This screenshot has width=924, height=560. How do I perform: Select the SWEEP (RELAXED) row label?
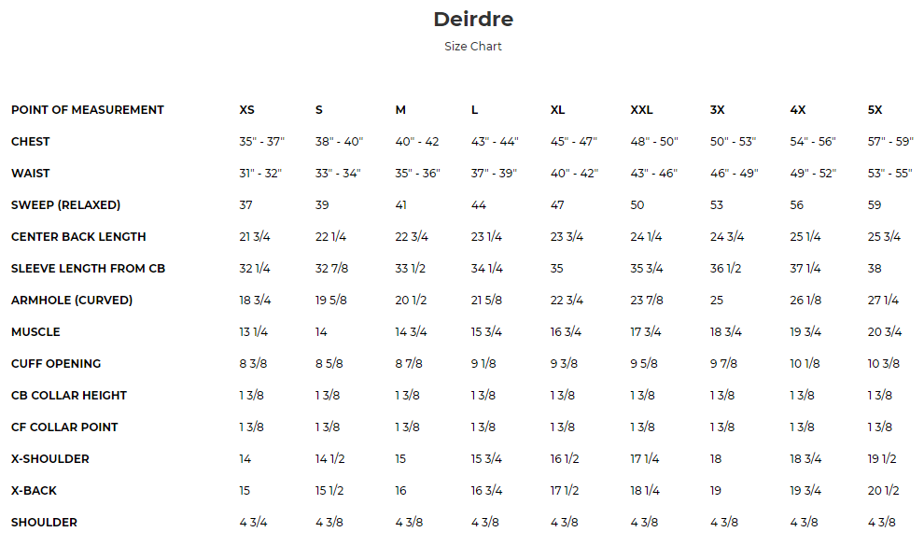tap(66, 205)
